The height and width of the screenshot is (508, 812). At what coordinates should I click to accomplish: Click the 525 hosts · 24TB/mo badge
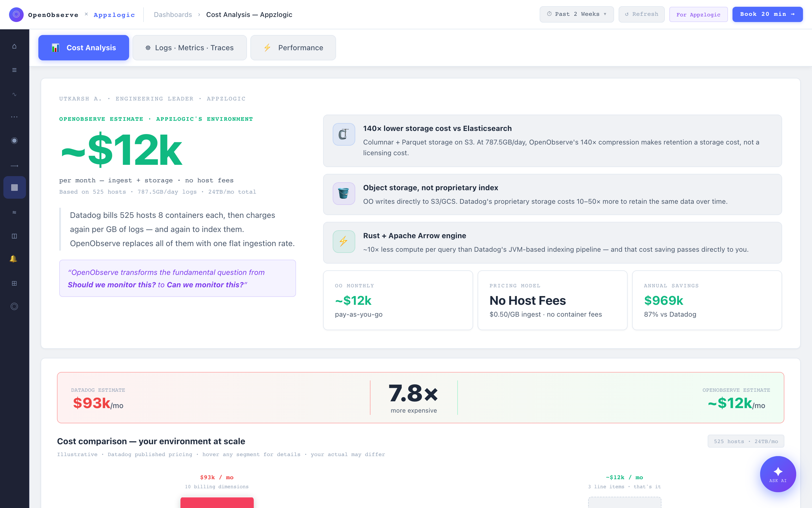pyautogui.click(x=745, y=441)
